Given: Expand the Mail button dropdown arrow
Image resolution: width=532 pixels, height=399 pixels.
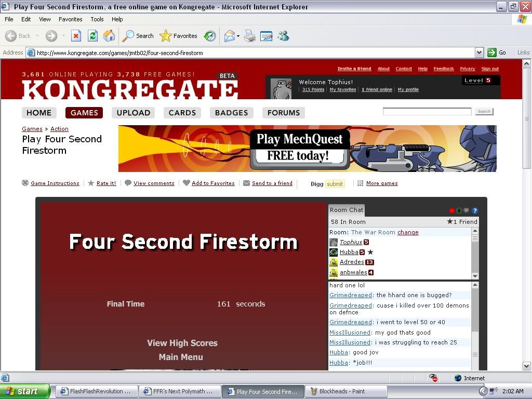Looking at the screenshot, I should click(238, 36).
